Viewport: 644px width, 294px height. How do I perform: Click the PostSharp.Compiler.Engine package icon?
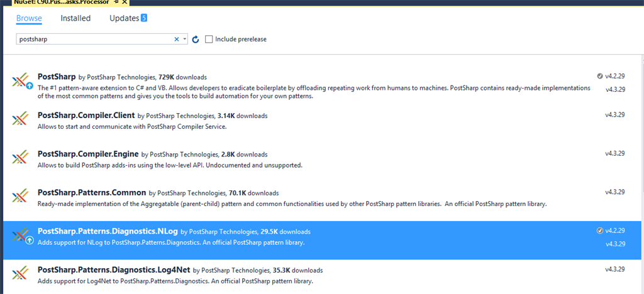[21, 158]
